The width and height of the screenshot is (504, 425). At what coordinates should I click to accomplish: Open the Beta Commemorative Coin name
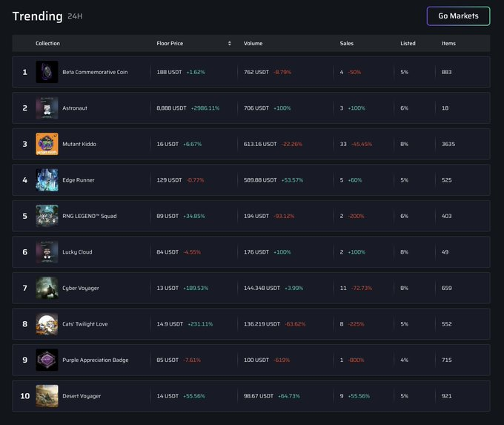coord(95,72)
